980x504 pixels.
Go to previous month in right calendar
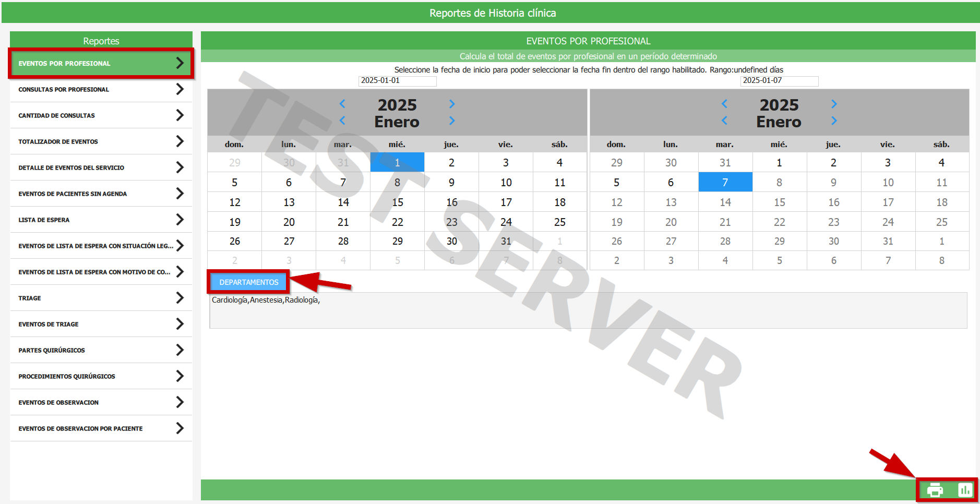coord(724,121)
